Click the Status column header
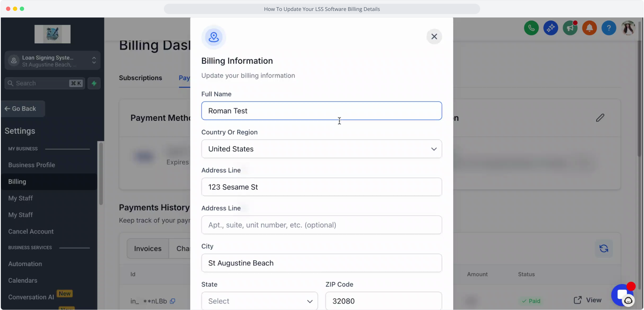This screenshot has height=310, width=644. pyautogui.click(x=526, y=274)
